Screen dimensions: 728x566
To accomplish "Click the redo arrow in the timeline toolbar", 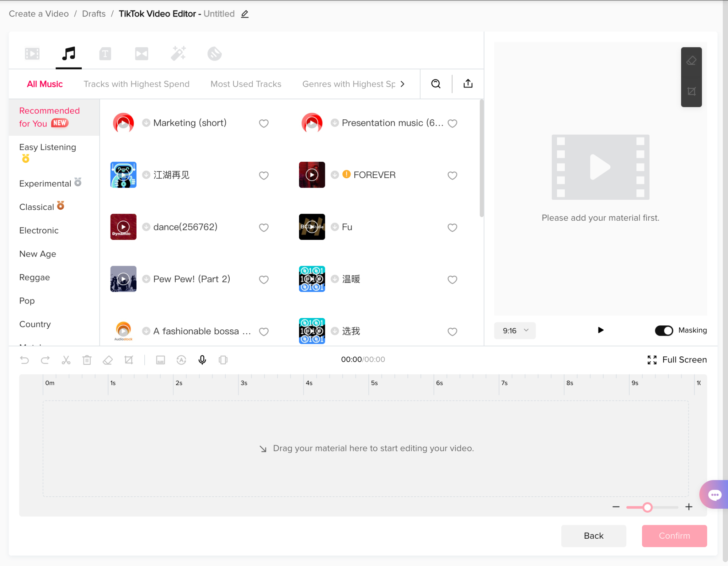I will tap(45, 360).
